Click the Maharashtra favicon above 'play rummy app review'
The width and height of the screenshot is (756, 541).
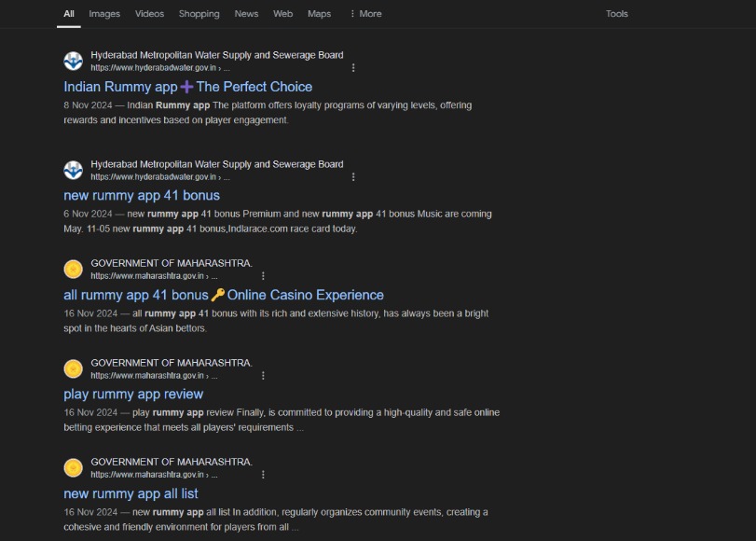point(73,368)
